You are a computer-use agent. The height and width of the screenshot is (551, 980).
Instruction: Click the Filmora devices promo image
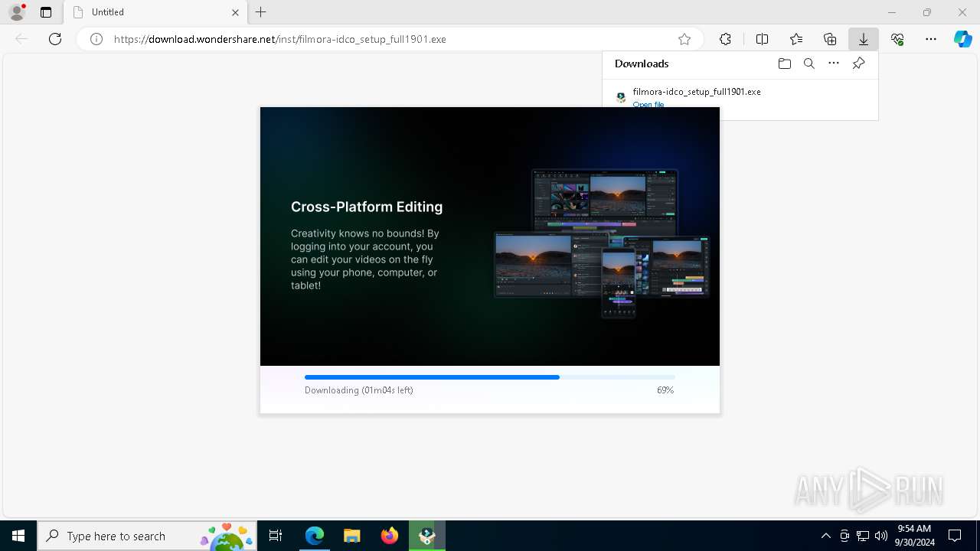602,243
